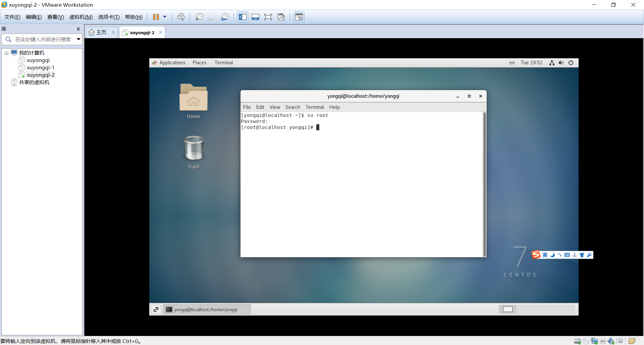This screenshot has width=644, height=345.
Task: Close the 主页 tab
Action: coord(113,32)
